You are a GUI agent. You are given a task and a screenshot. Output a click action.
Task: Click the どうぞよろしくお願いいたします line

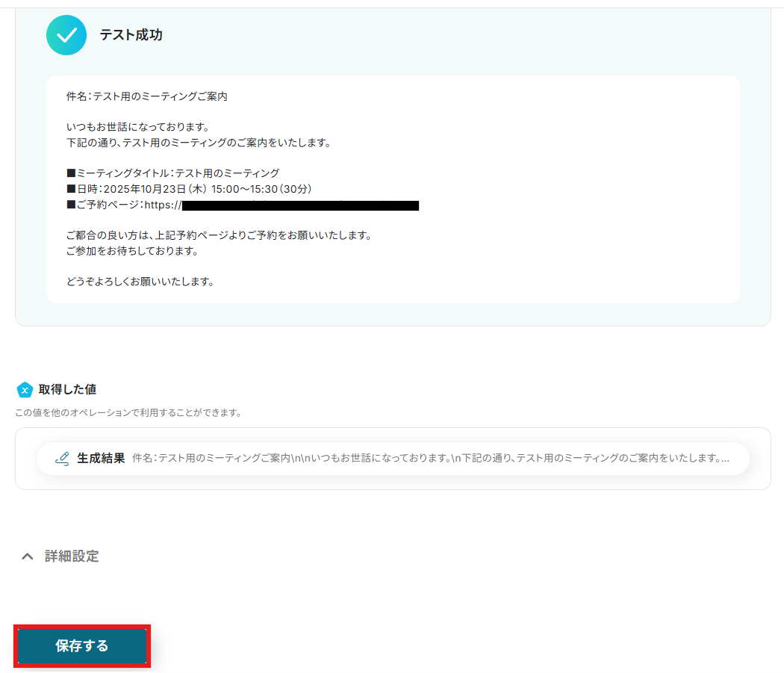point(140,282)
